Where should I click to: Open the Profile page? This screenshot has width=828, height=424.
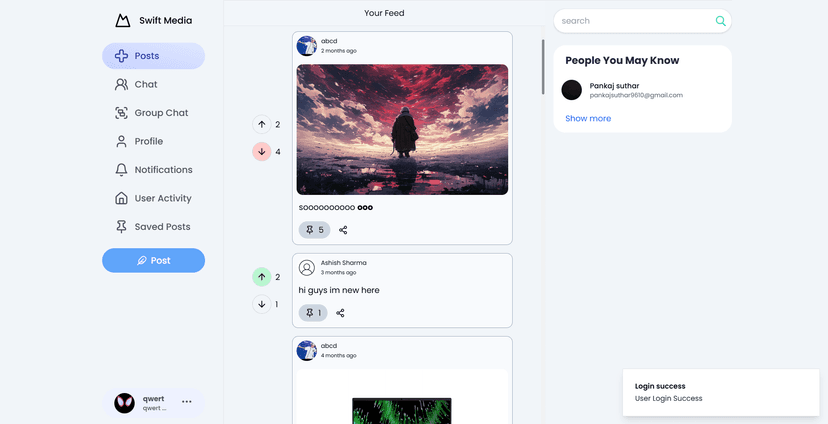click(153, 142)
